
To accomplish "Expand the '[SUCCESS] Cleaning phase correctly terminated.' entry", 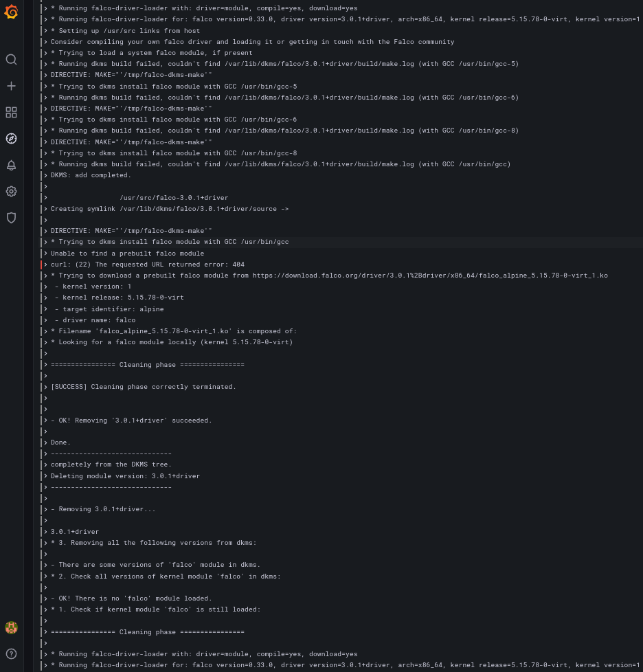I will point(45,386).
